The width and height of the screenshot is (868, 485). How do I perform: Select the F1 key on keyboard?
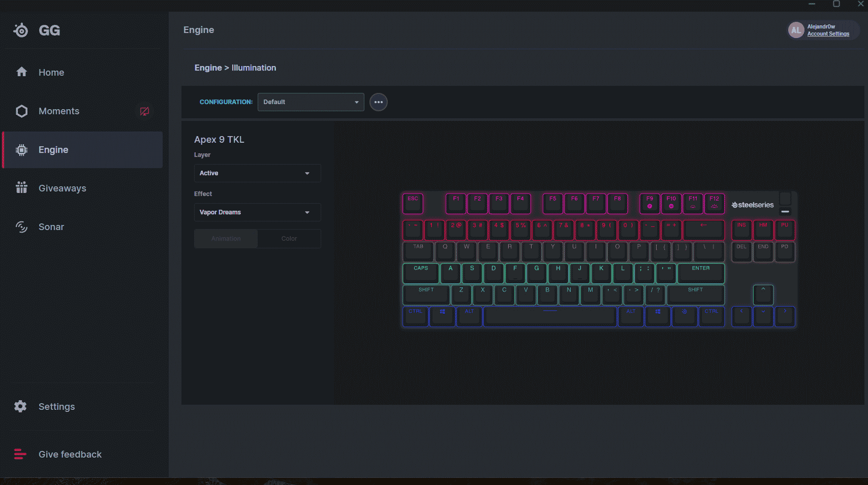click(x=456, y=204)
